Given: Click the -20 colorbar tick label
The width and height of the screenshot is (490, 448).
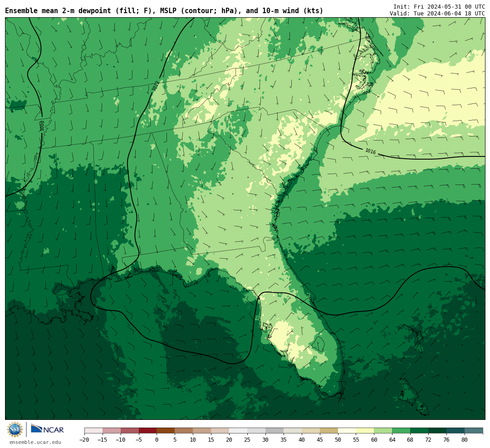Looking at the screenshot, I should (84, 440).
